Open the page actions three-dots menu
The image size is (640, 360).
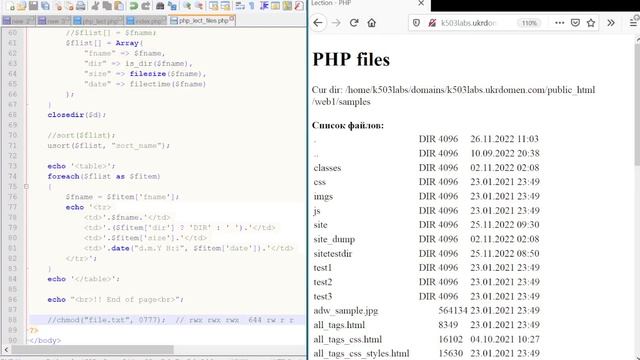click(x=560, y=23)
